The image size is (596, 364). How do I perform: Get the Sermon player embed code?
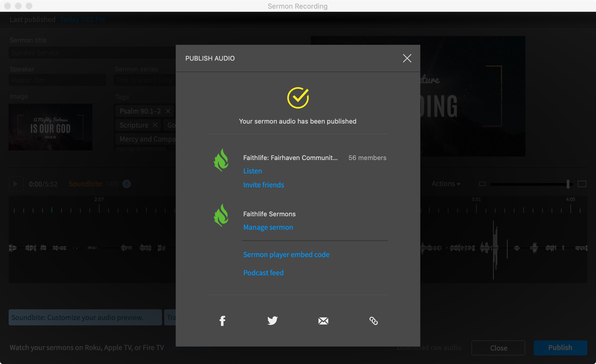[x=286, y=255]
